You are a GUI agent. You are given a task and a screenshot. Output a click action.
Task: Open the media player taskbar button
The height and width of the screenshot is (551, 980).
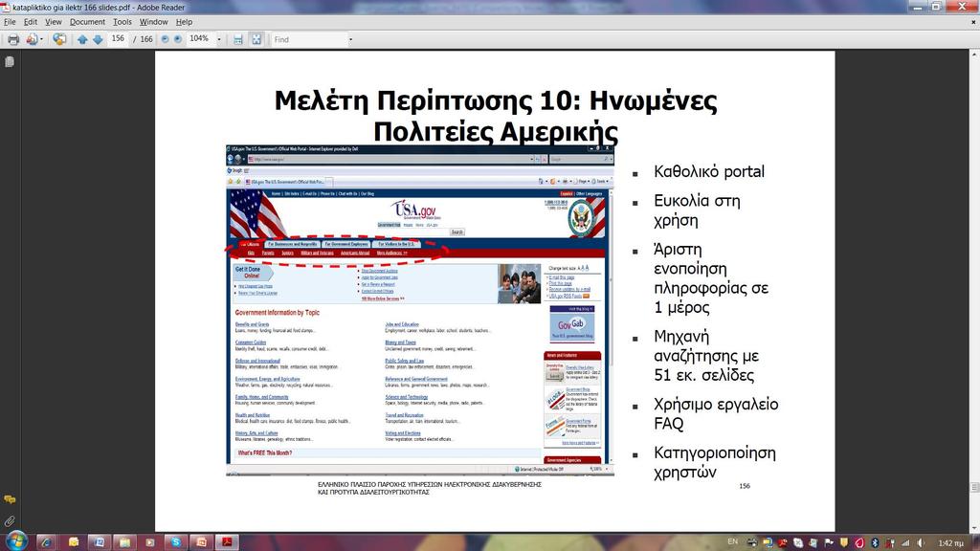coord(150,542)
